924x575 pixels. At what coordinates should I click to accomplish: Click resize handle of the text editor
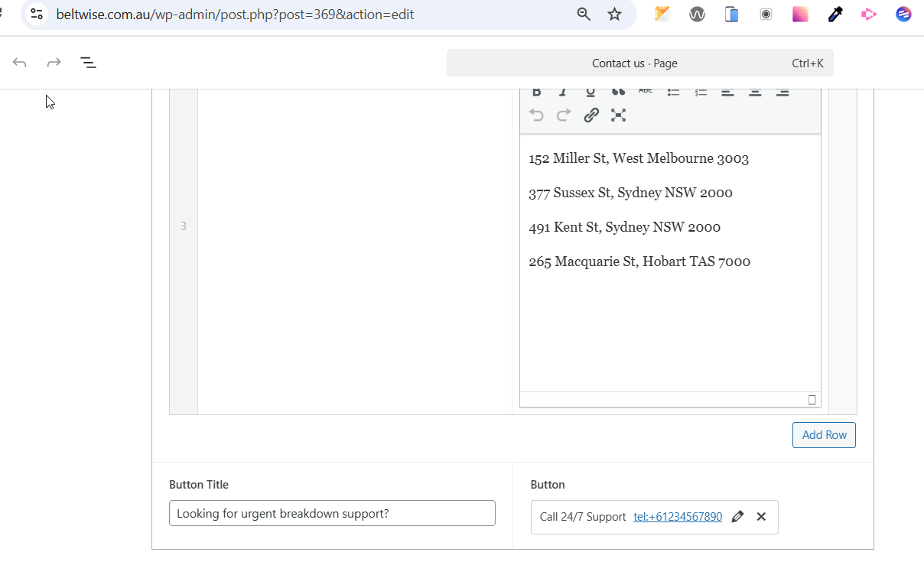(812, 400)
